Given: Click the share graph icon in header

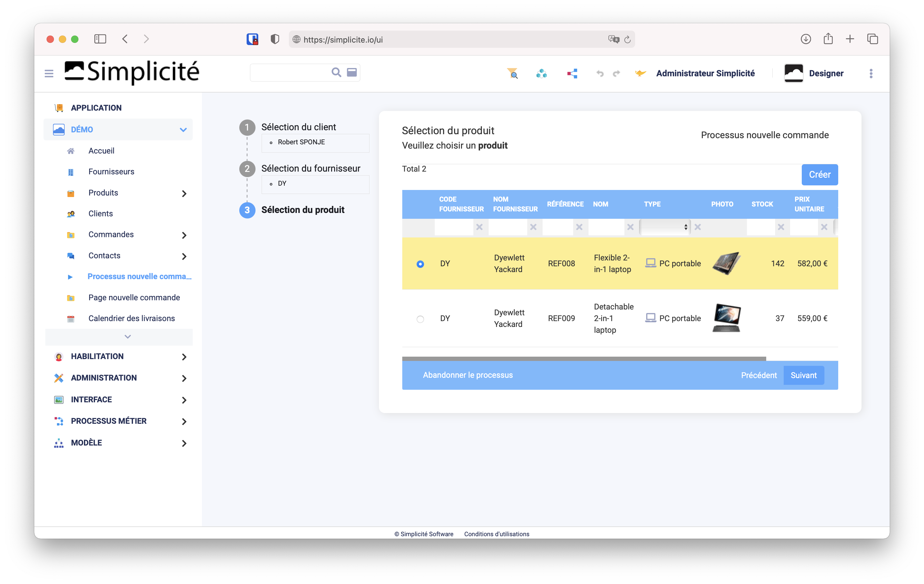Looking at the screenshot, I should (x=572, y=73).
